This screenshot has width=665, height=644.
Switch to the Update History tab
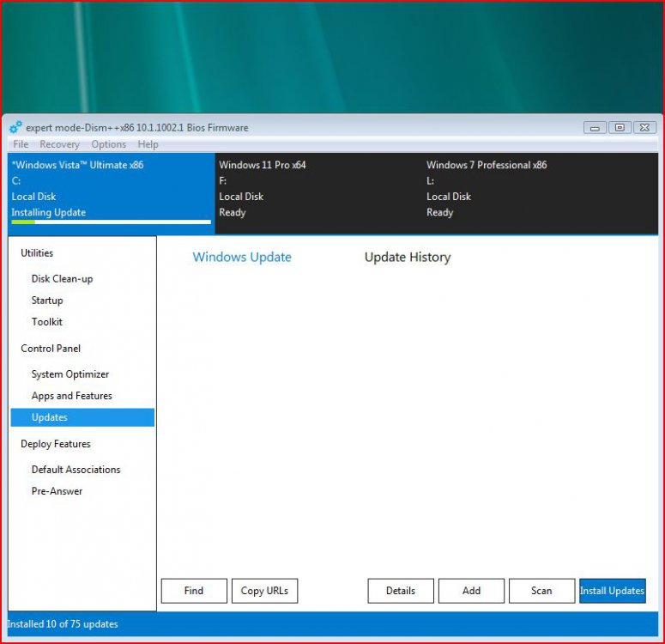pos(408,257)
